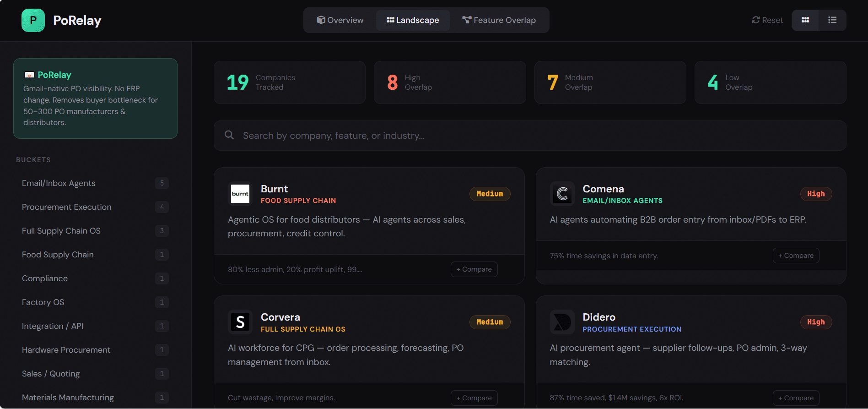This screenshot has width=868, height=409.
Task: Filter by Integration / API bucket
Action: (x=95, y=326)
